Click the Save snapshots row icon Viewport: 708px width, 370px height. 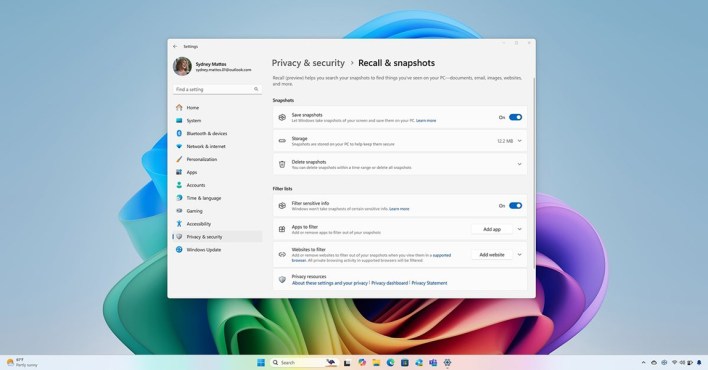pos(282,117)
